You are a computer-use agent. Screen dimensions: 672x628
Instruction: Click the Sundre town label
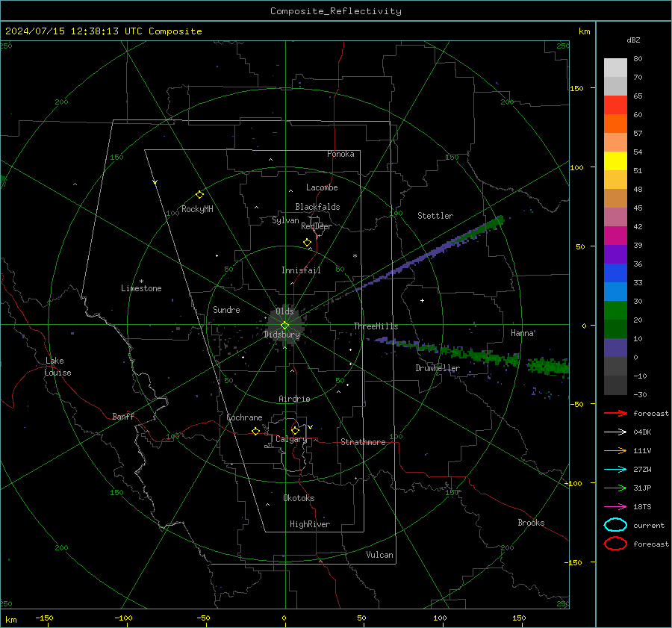(226, 310)
